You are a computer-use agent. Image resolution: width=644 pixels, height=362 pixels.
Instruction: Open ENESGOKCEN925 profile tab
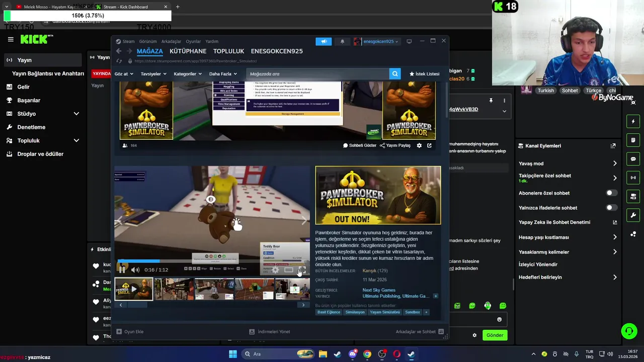point(277,51)
